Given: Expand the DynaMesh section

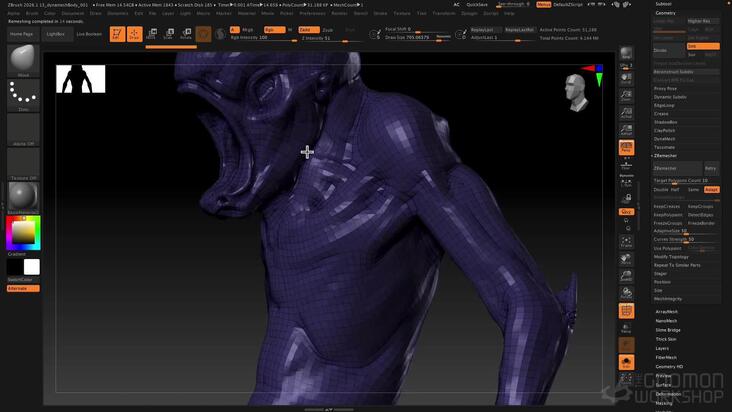Looking at the screenshot, I should pos(664,139).
